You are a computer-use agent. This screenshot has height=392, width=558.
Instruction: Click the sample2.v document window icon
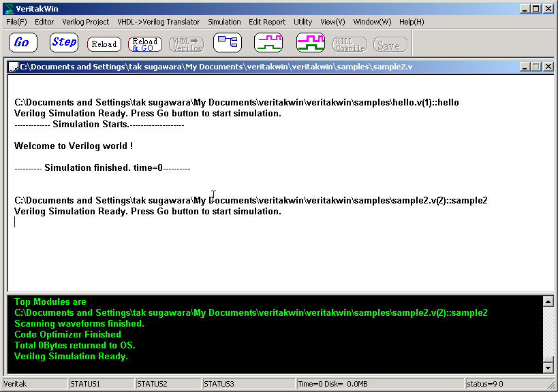pos(14,67)
